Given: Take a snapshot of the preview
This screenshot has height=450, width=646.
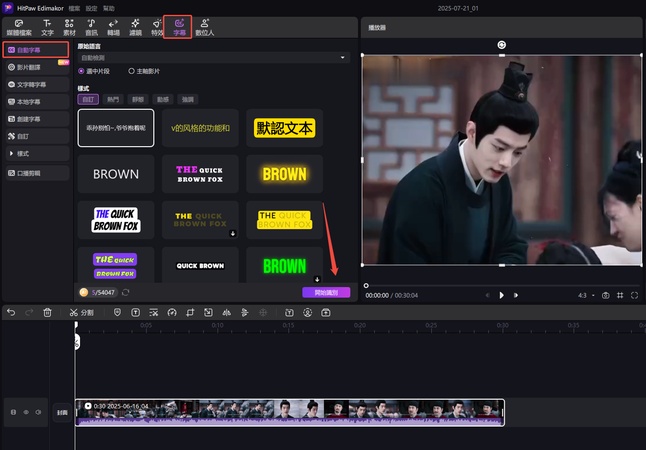Looking at the screenshot, I should tap(606, 295).
